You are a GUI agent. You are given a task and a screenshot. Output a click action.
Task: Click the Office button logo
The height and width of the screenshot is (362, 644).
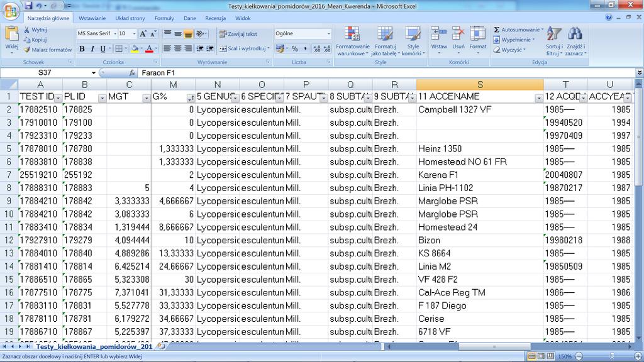pos(10,11)
